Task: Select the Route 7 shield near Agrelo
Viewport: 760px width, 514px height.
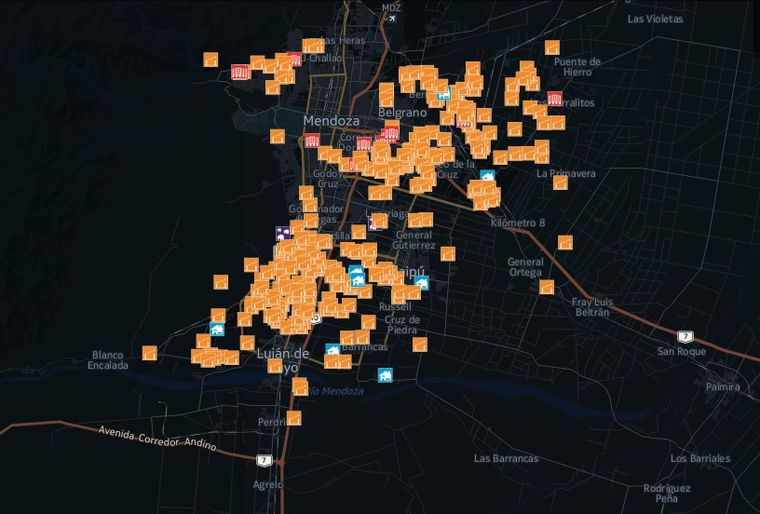Action: pos(264,460)
